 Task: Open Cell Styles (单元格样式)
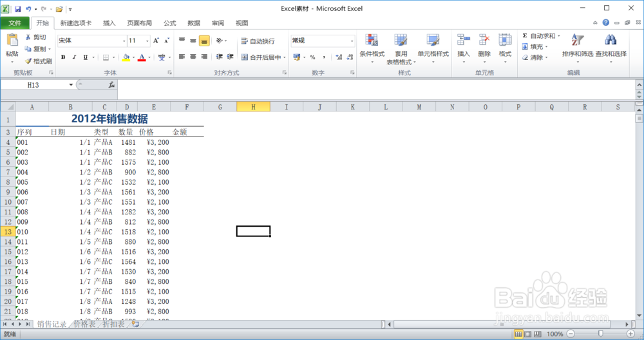click(x=433, y=48)
